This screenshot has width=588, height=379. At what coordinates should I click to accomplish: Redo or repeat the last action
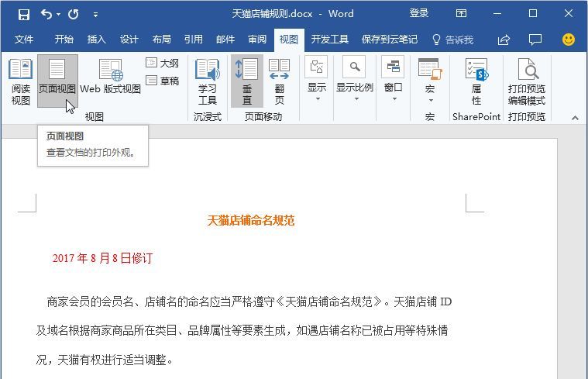coord(73,14)
